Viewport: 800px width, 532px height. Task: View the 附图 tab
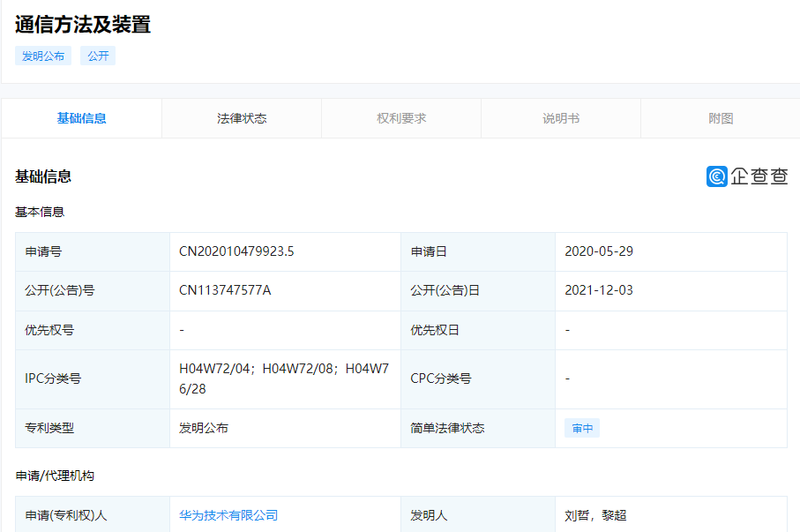coord(721,118)
